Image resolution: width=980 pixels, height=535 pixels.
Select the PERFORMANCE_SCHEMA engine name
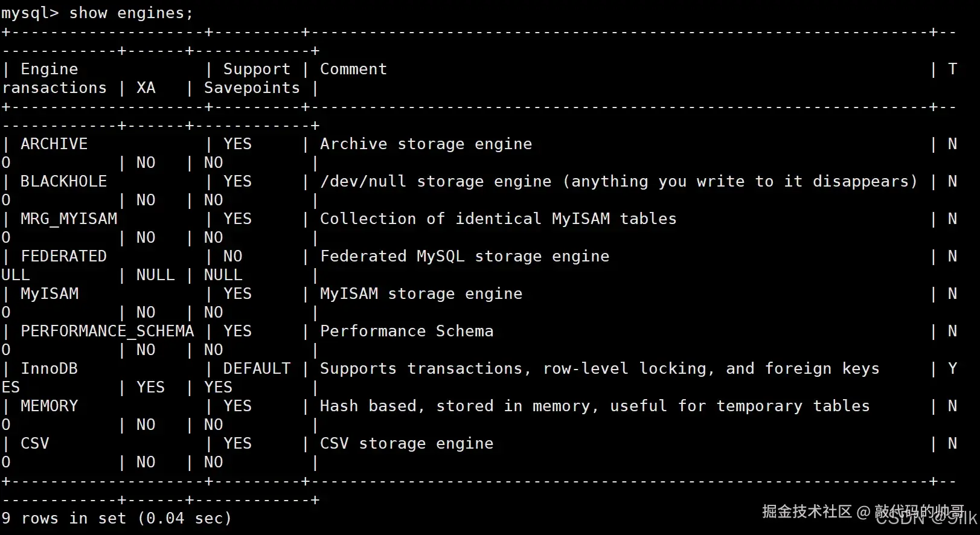[x=107, y=332]
